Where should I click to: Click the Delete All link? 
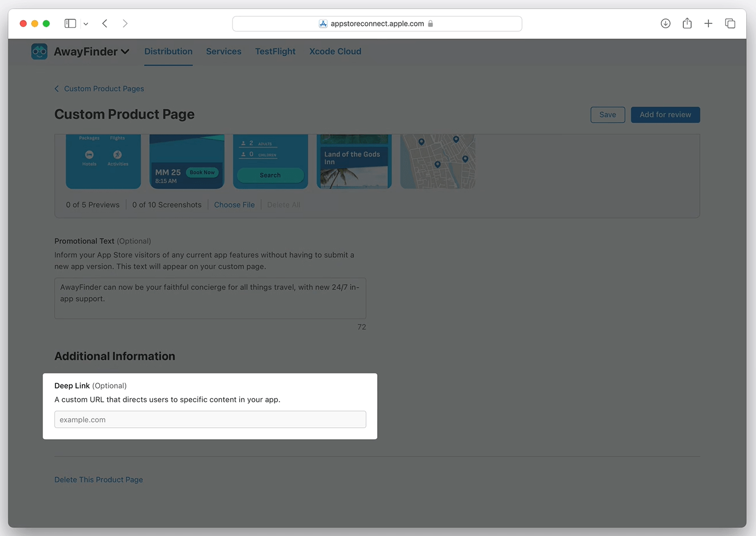(284, 205)
